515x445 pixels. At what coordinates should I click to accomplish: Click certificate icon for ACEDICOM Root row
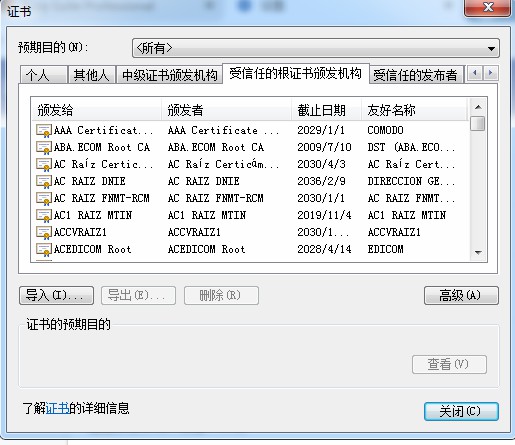[44, 249]
